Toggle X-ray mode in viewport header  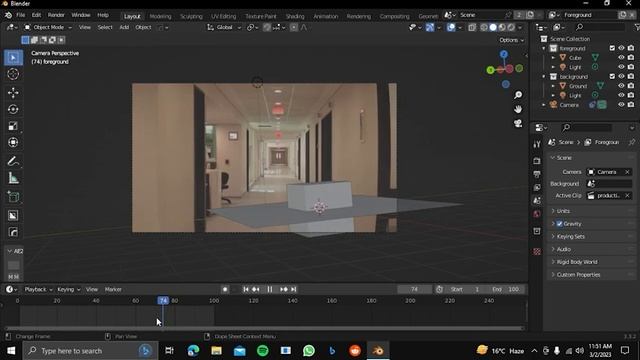tap(472, 27)
